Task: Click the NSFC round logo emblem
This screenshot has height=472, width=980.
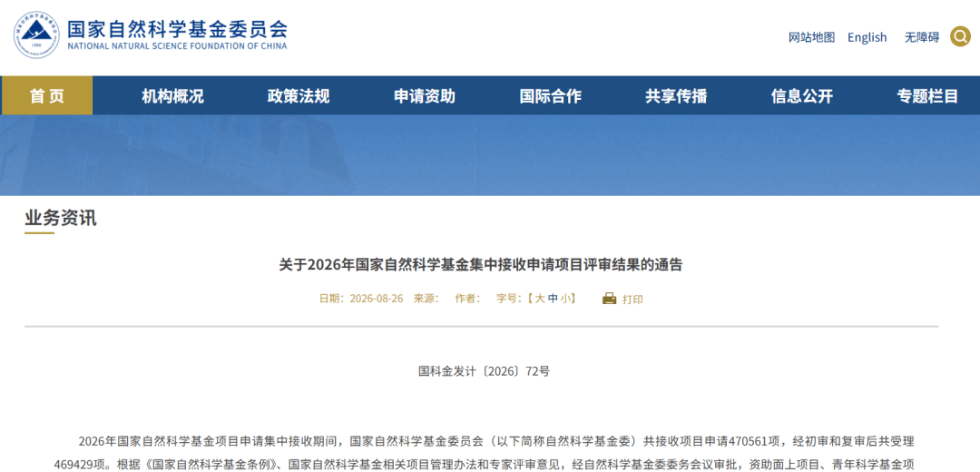Action: pos(37,34)
